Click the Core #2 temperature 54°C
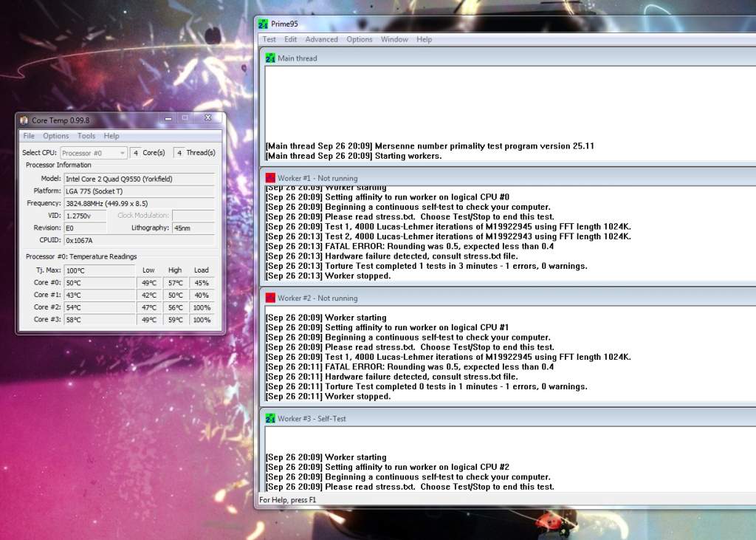756x540 pixels. coord(100,307)
